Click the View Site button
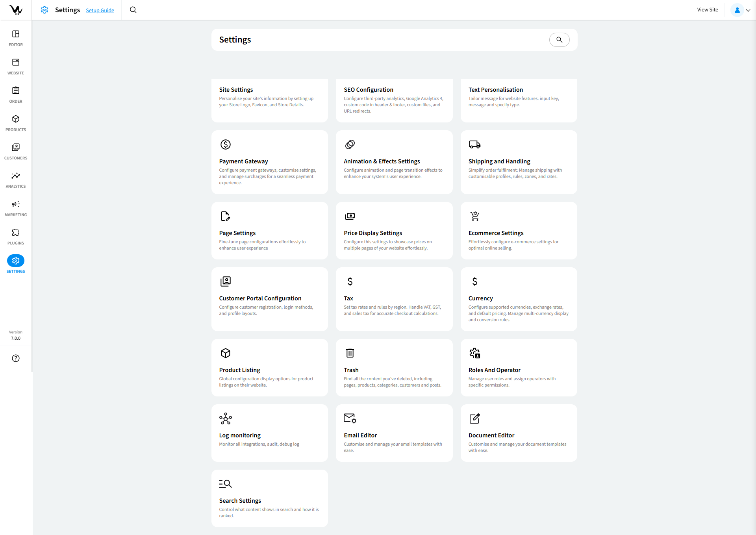 [708, 9]
